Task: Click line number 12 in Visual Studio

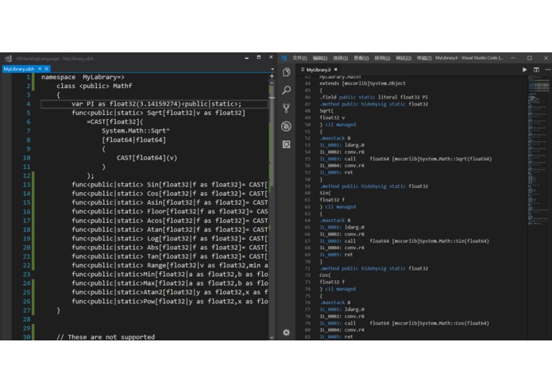Action: [x=27, y=175]
